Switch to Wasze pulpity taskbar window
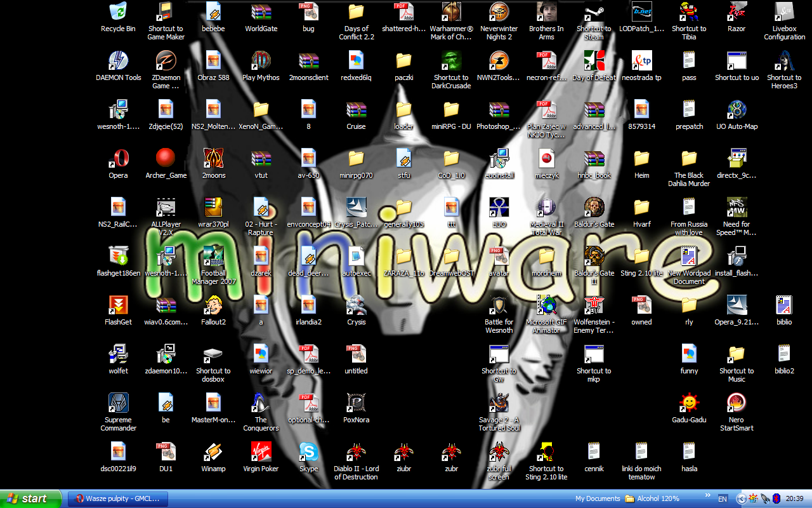The height and width of the screenshot is (508, 812). [x=118, y=499]
